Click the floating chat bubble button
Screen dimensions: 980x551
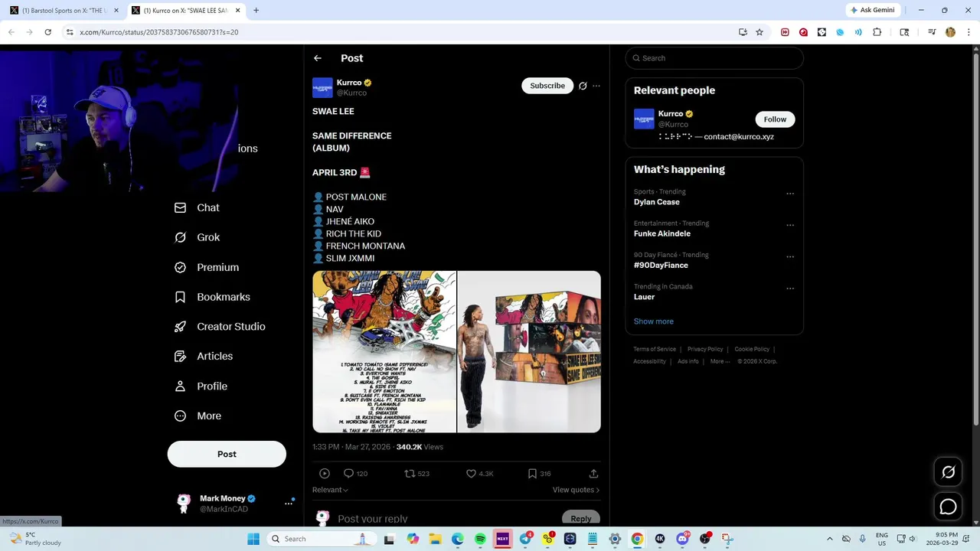click(x=948, y=507)
